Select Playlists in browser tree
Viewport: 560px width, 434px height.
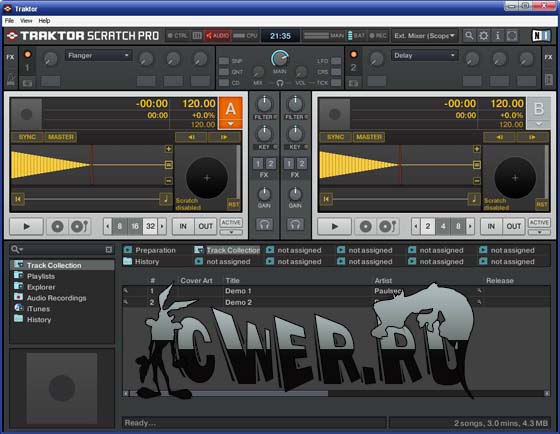point(41,276)
